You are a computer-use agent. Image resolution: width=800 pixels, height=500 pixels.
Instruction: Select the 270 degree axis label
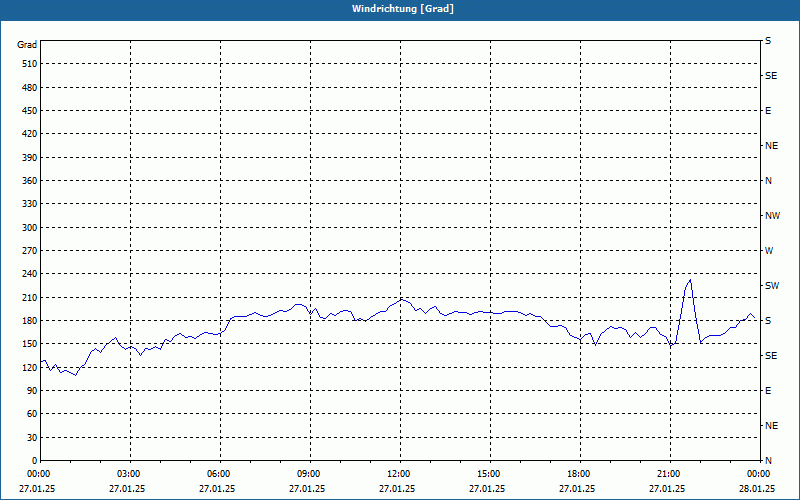pos(30,251)
